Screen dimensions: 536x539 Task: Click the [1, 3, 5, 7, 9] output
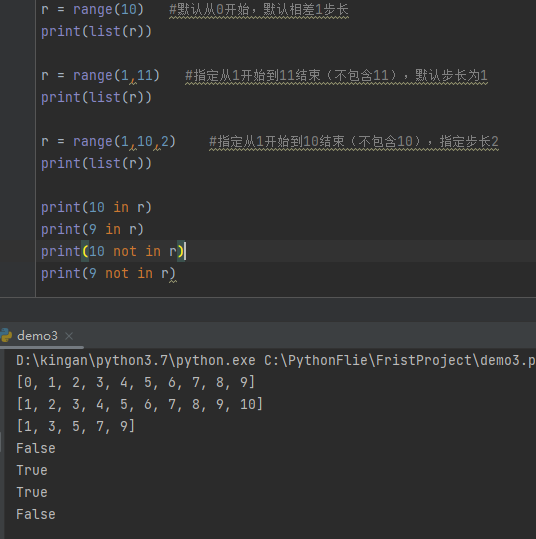coord(76,426)
